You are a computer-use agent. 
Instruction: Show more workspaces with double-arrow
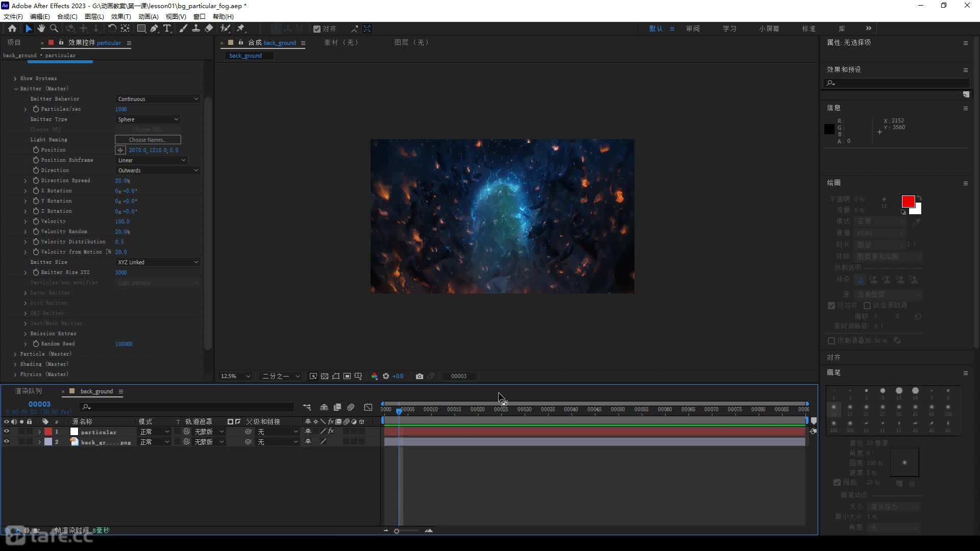click(869, 29)
